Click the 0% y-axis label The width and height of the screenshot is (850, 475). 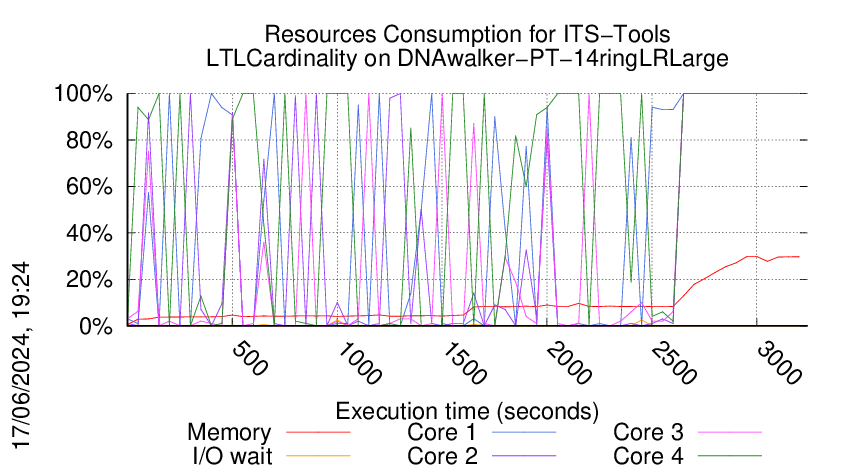[x=96, y=326]
